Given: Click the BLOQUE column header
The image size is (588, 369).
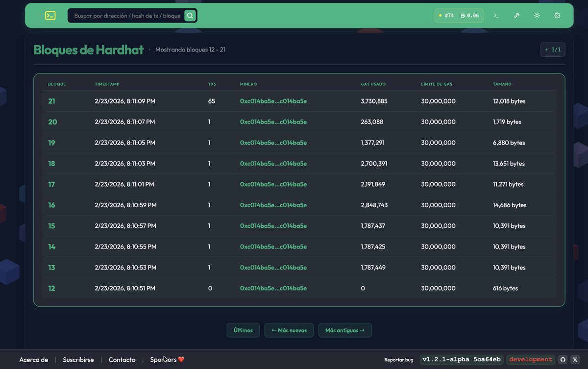Looking at the screenshot, I should click(x=57, y=84).
